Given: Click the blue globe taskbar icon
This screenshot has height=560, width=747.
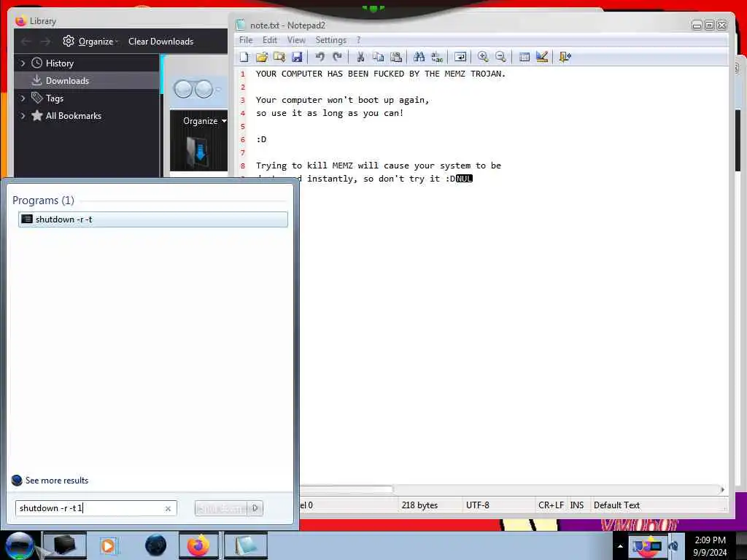Looking at the screenshot, I should pyautogui.click(x=155, y=545).
